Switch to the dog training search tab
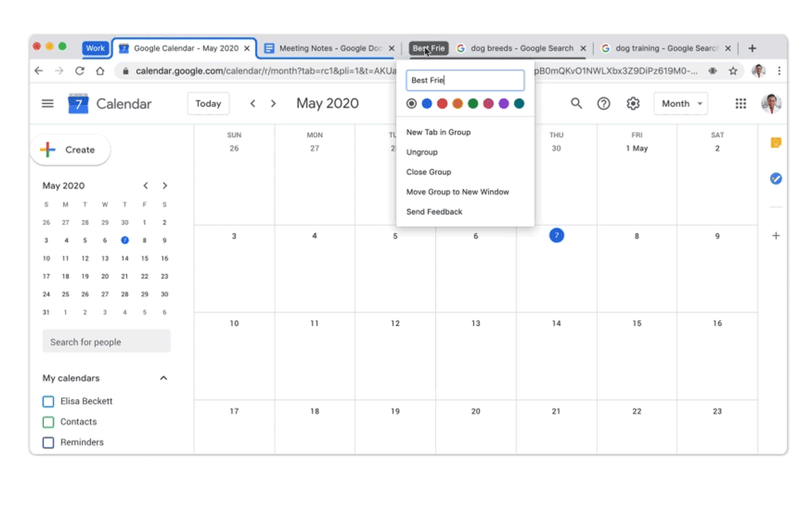The image size is (812, 508). coord(667,49)
